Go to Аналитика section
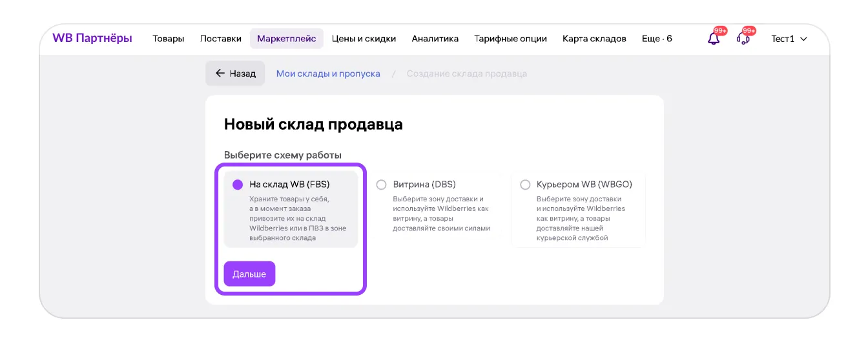 (435, 39)
